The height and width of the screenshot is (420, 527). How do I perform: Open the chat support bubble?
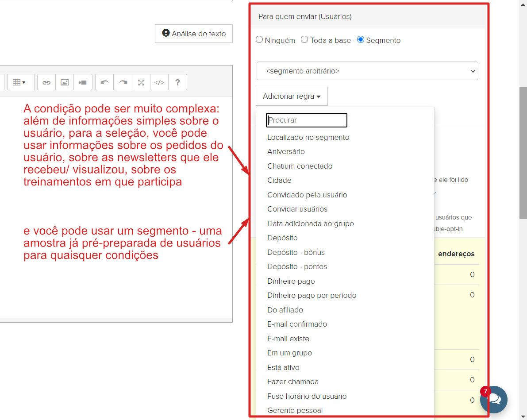(494, 400)
